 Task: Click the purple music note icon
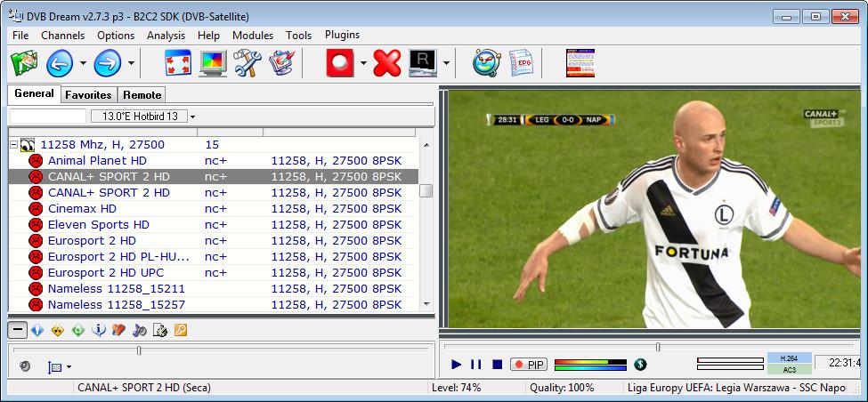[140, 331]
